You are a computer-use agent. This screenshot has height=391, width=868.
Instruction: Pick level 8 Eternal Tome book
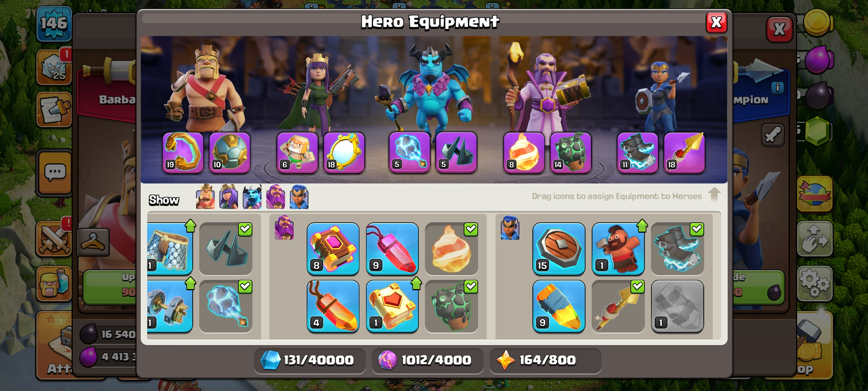coord(333,249)
